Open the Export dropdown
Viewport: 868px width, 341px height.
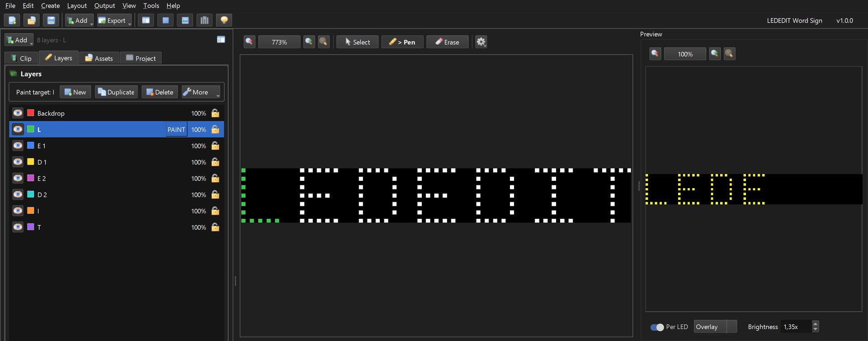pyautogui.click(x=115, y=20)
